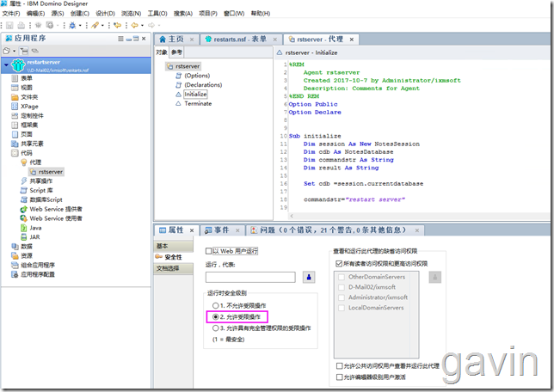Click the Web Service 使用者 icon
Image resolution: width=554 pixels, height=392 pixels.
[24, 218]
